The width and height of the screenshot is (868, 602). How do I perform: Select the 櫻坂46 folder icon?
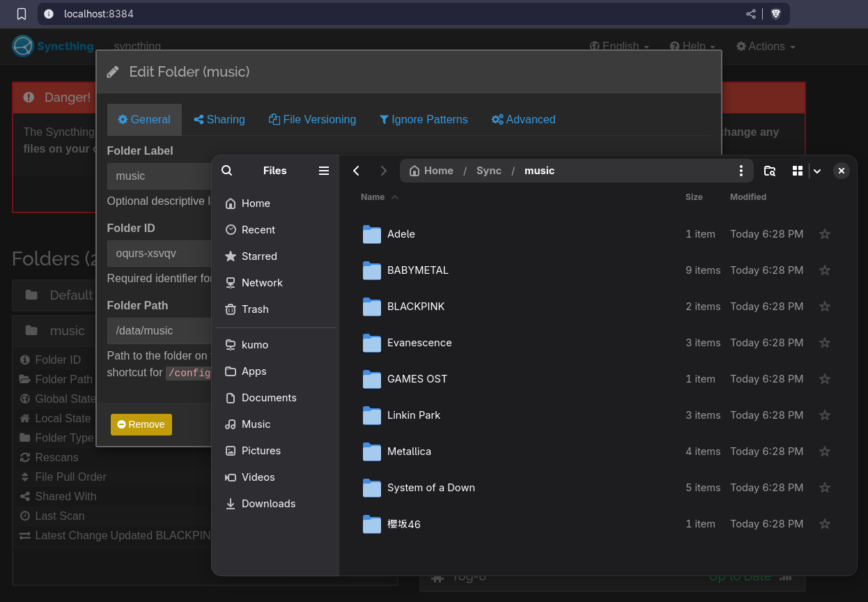click(372, 524)
